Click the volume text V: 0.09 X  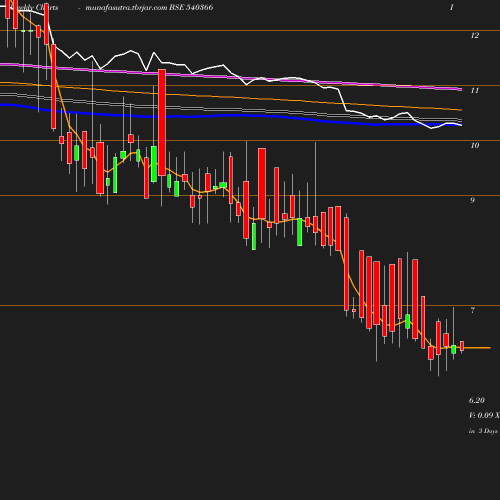(484, 415)
